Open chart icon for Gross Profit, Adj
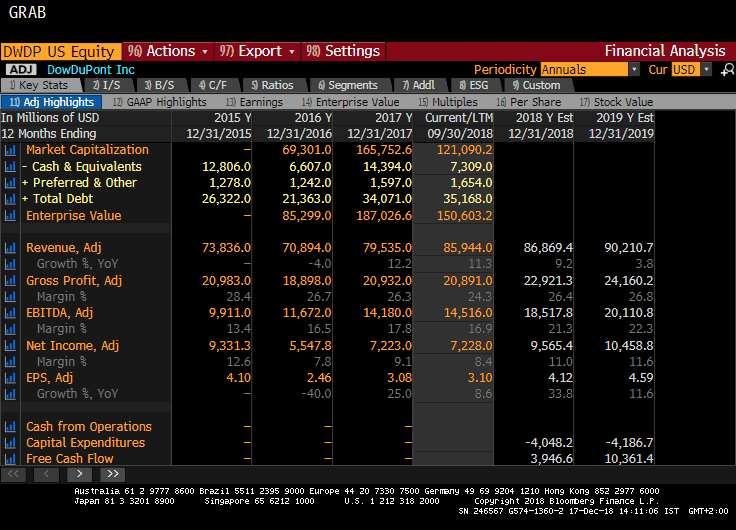 point(10,281)
